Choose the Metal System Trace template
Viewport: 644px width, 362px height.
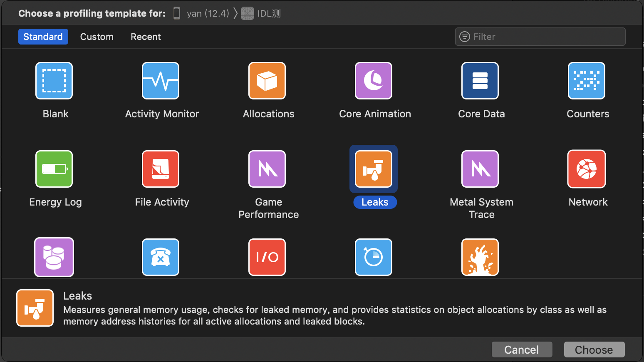[x=480, y=169]
